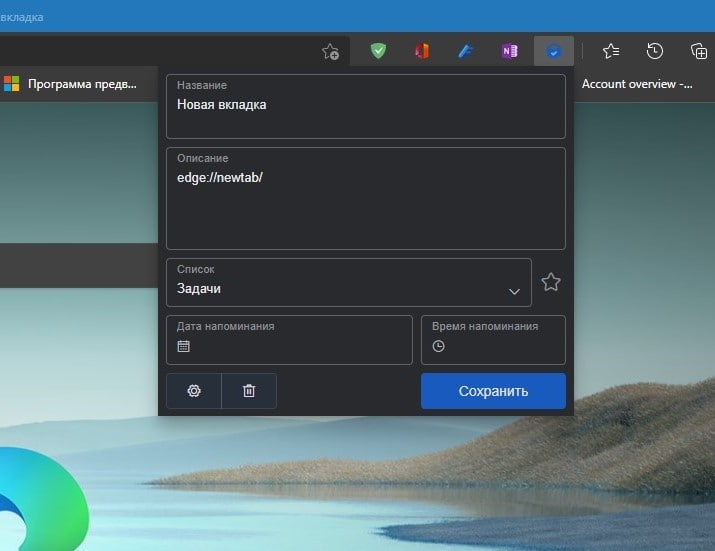Mark the task as important with star

click(x=551, y=282)
